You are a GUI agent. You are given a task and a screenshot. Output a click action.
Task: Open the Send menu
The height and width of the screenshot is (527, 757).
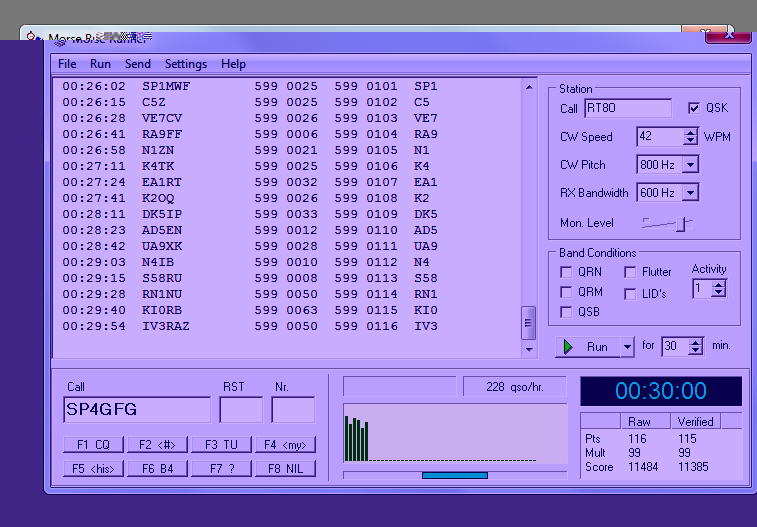(138, 64)
